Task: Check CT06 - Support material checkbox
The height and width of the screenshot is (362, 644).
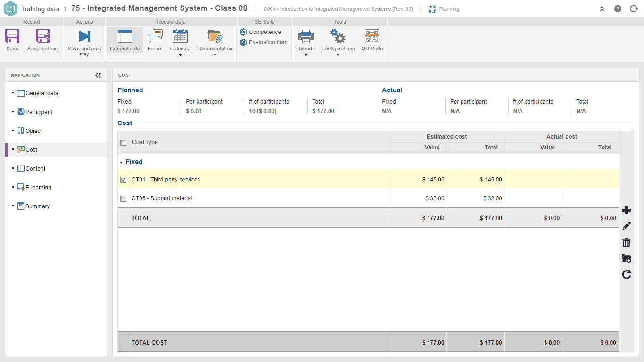Action: (124, 198)
